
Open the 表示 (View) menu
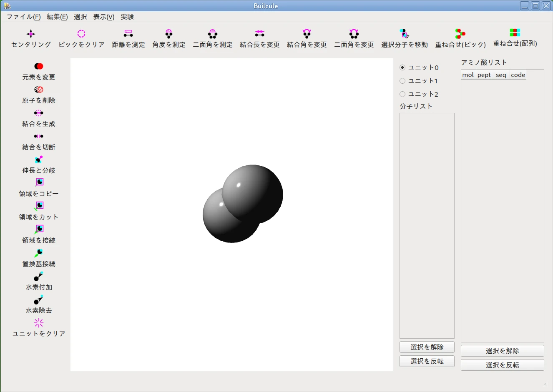point(103,17)
